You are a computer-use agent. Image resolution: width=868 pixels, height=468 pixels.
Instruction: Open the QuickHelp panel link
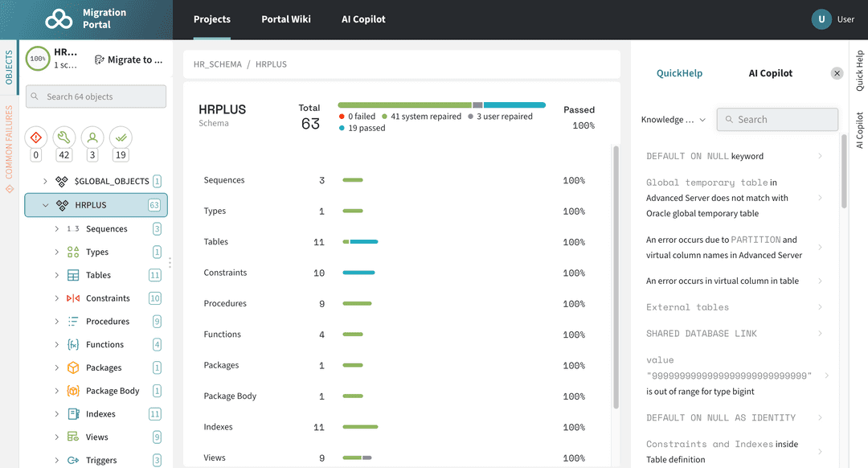pyautogui.click(x=679, y=73)
